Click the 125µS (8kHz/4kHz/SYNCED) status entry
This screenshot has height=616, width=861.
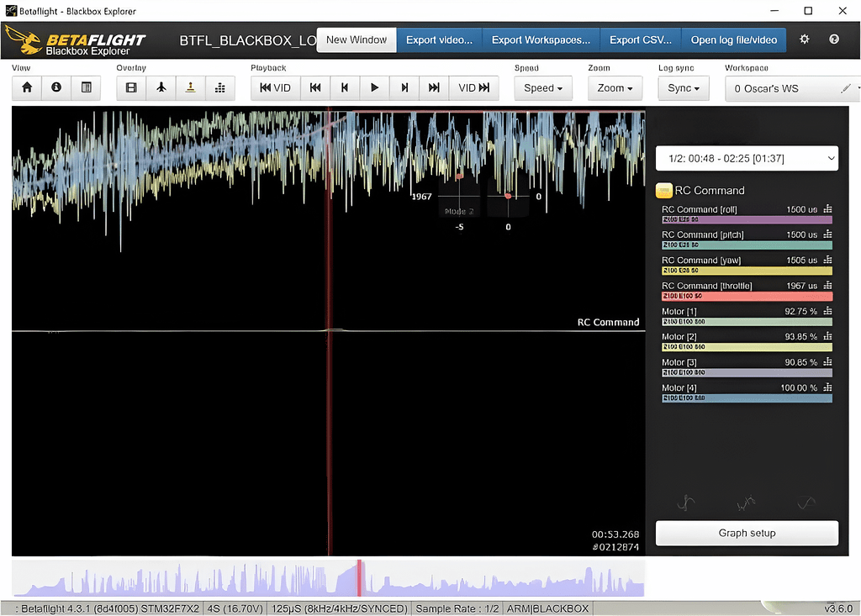tap(340, 608)
